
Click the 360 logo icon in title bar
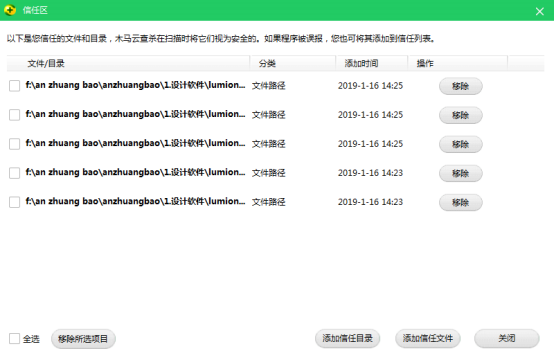tap(10, 10)
